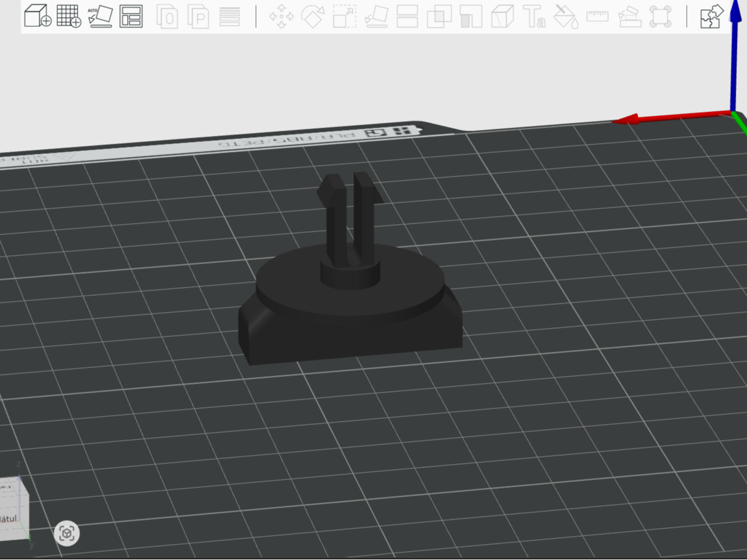
Task: Open the Arrange objects tool
Action: [x=131, y=16]
